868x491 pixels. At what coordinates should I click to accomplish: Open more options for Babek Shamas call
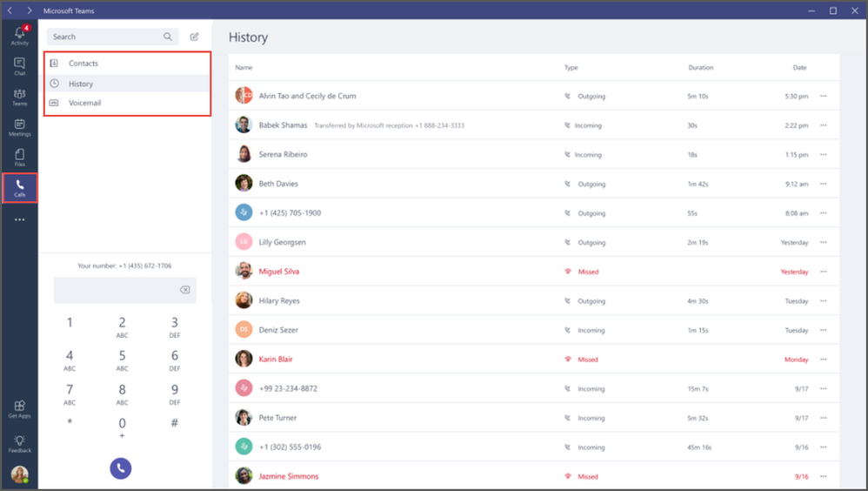tap(823, 125)
